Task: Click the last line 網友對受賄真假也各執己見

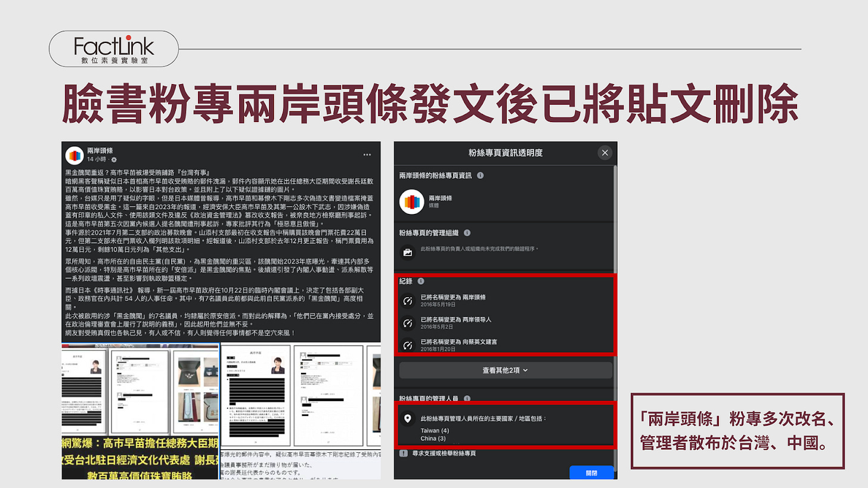Action: (180, 332)
